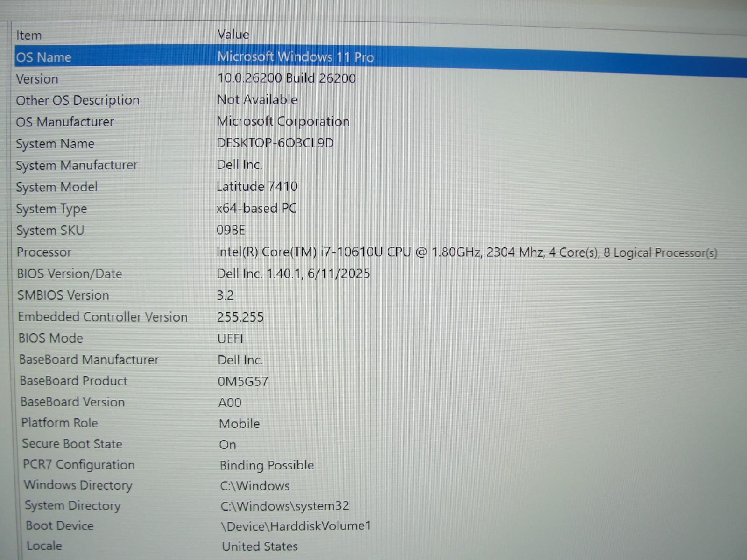This screenshot has width=747, height=560.
Task: Click the value 10.0.26200 Build 26200
Action: 286,78
